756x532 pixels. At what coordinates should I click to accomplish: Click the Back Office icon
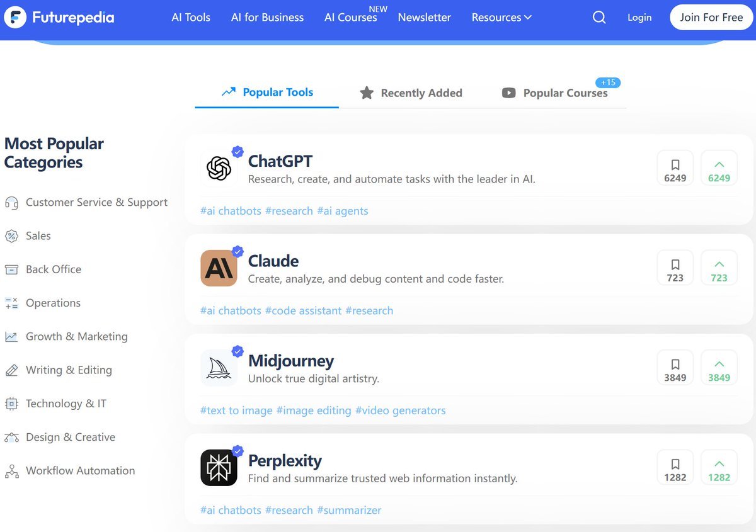[11, 269]
